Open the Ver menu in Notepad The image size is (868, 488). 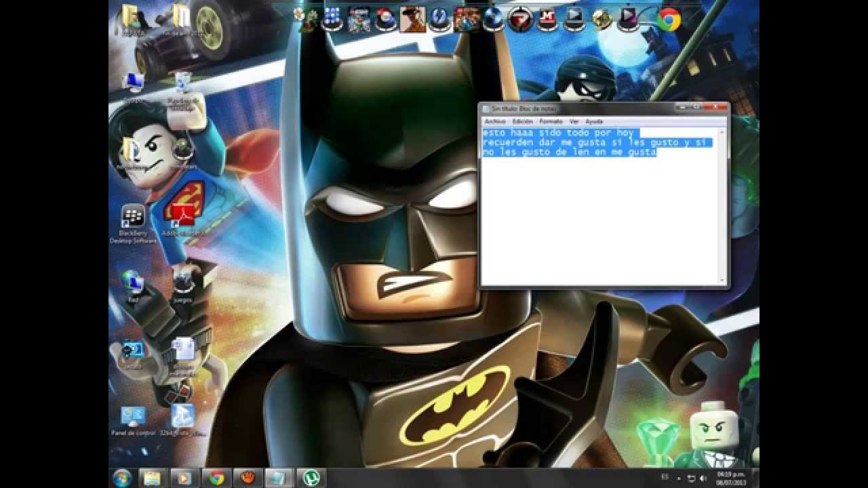click(x=574, y=121)
